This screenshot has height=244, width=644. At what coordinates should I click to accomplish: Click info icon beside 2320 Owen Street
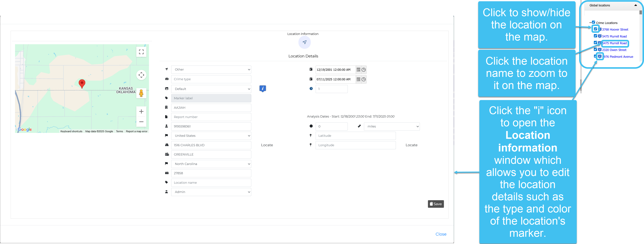[600, 50]
